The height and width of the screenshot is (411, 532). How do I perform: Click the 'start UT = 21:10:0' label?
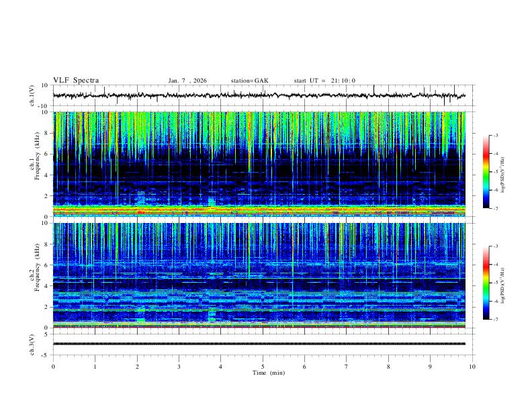[324, 81]
